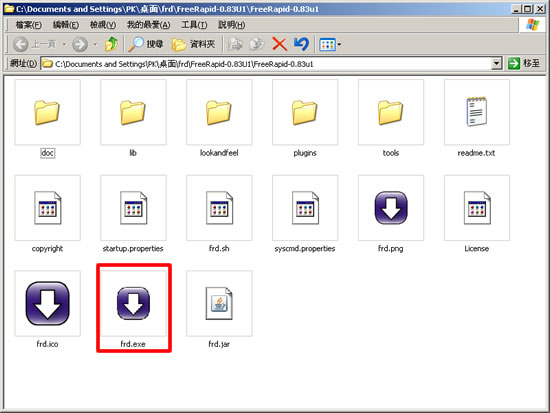550x413 pixels.
Task: Select the readme.txt notepad icon
Action: tap(477, 112)
